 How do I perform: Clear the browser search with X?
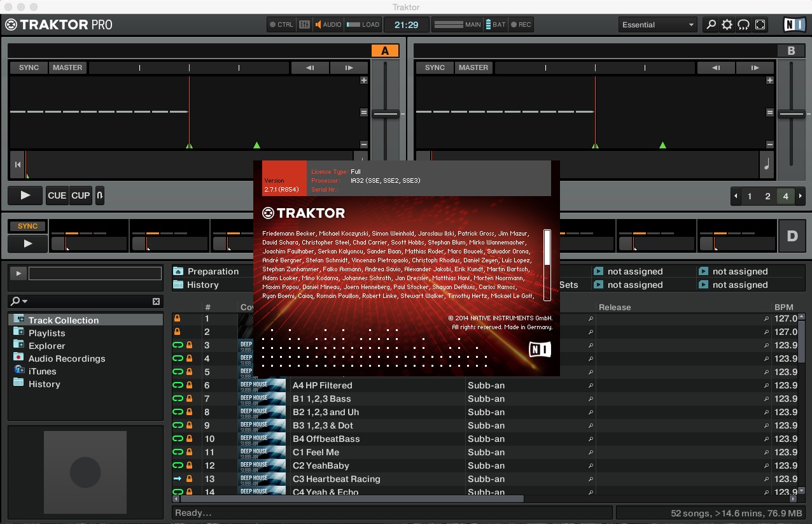point(156,301)
